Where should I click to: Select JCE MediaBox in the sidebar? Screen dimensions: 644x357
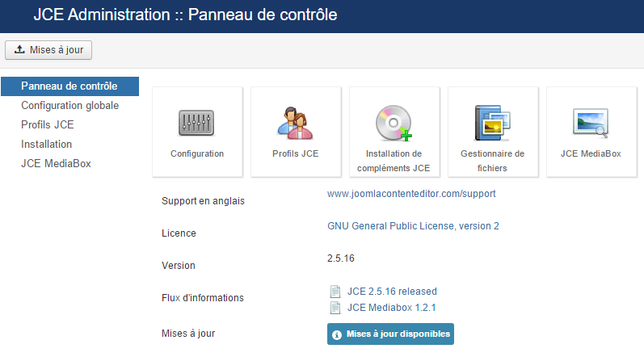(x=57, y=164)
